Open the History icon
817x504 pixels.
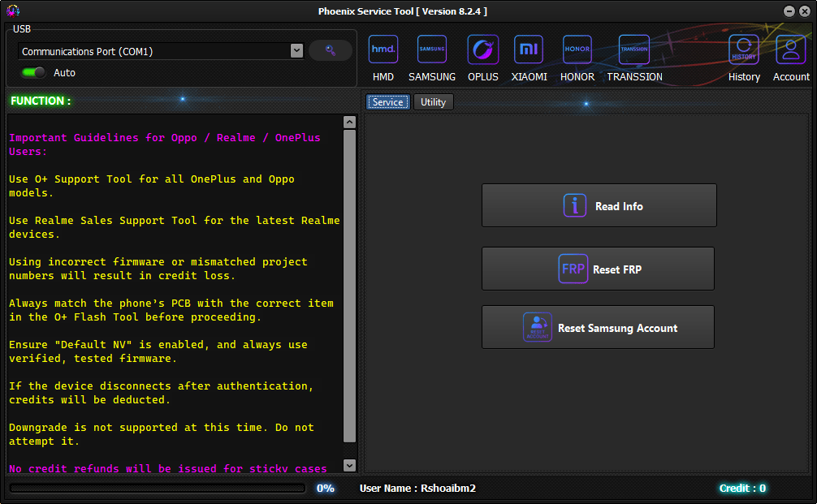[x=744, y=50]
